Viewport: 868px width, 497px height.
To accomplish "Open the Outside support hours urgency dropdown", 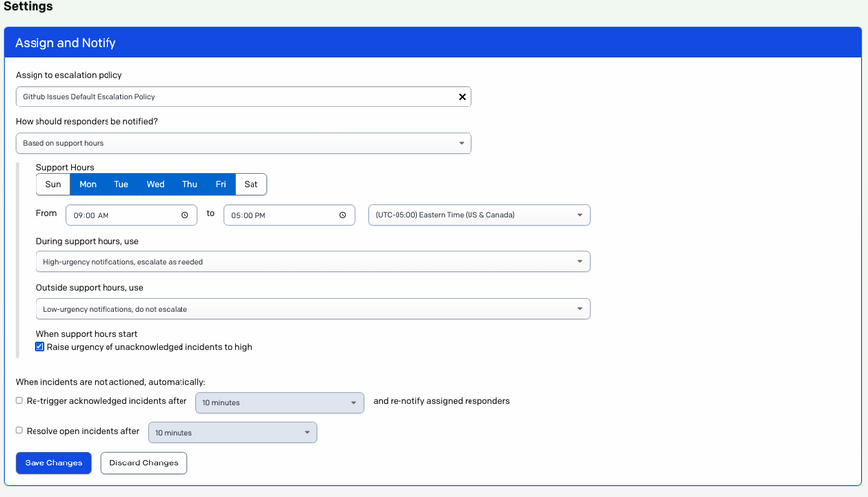I will pyautogui.click(x=313, y=309).
